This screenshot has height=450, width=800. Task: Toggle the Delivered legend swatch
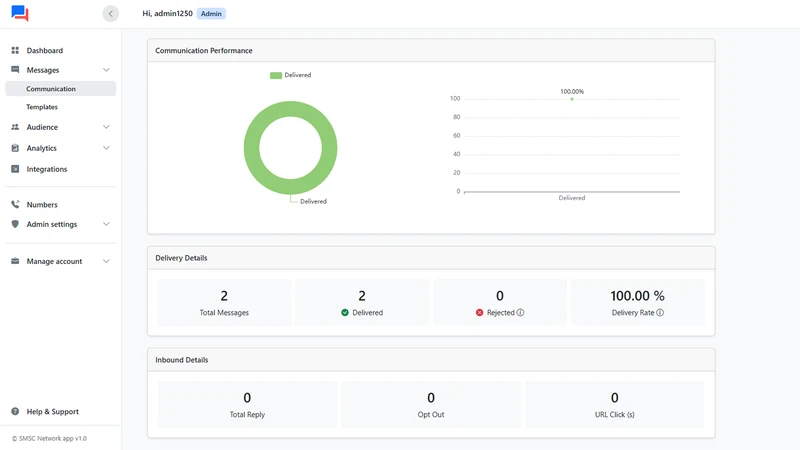click(276, 76)
